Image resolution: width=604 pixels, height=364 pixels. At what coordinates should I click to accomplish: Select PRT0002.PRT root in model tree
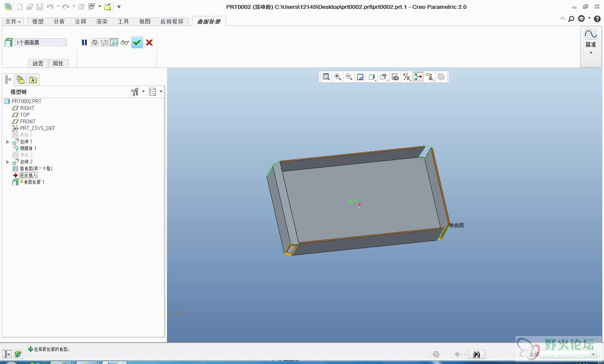point(26,101)
